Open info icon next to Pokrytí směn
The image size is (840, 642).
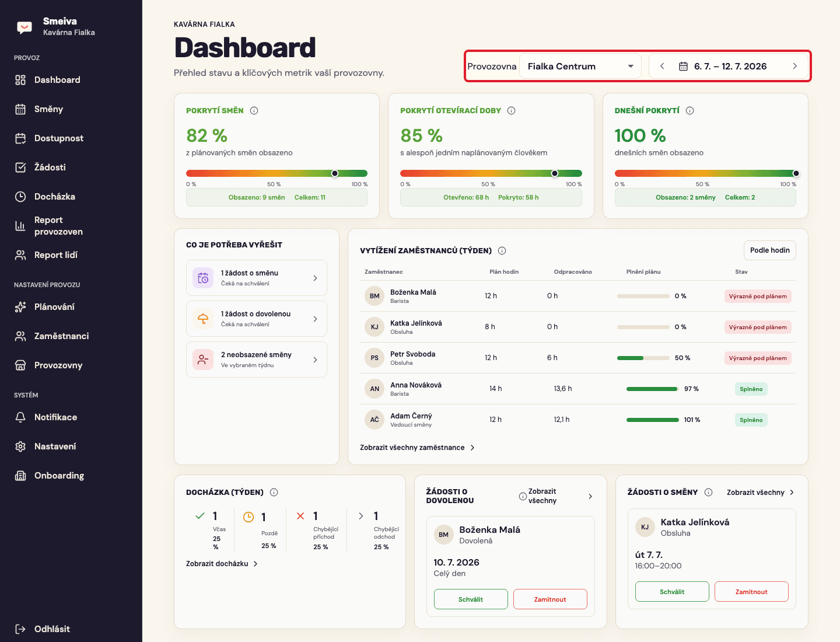click(254, 110)
